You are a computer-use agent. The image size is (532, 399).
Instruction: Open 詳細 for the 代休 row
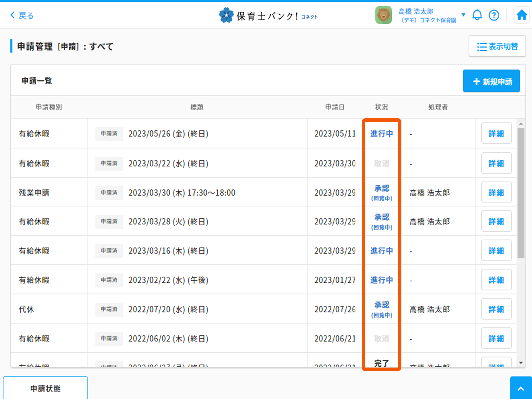496,309
